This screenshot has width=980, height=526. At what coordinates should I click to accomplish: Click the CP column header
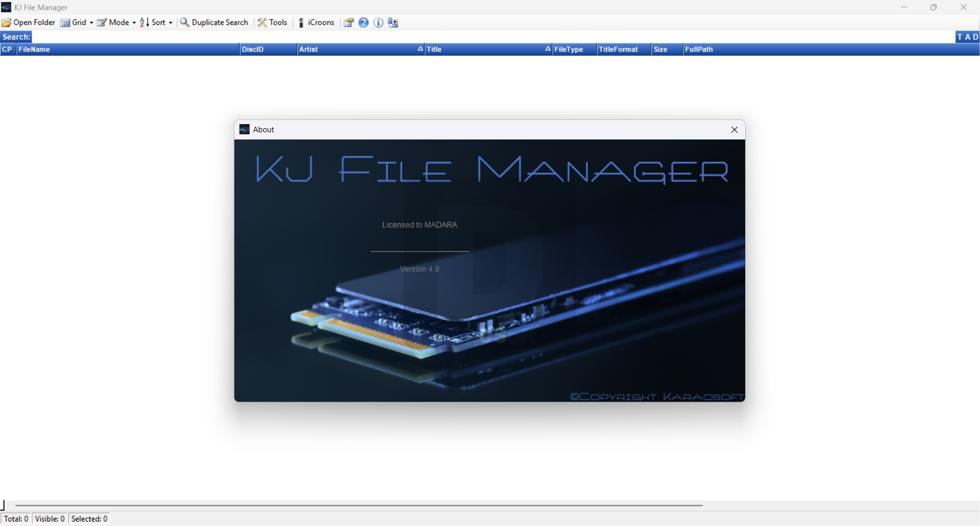pyautogui.click(x=8, y=50)
